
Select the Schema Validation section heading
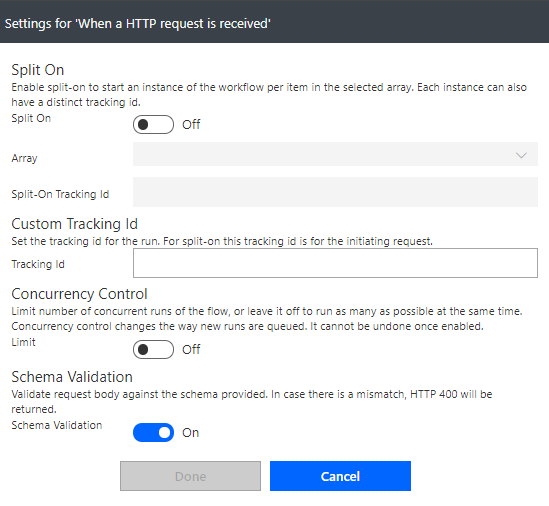[x=72, y=377]
